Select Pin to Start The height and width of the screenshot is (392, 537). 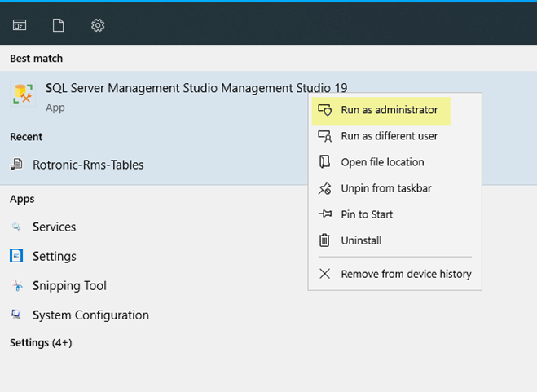(x=395, y=214)
